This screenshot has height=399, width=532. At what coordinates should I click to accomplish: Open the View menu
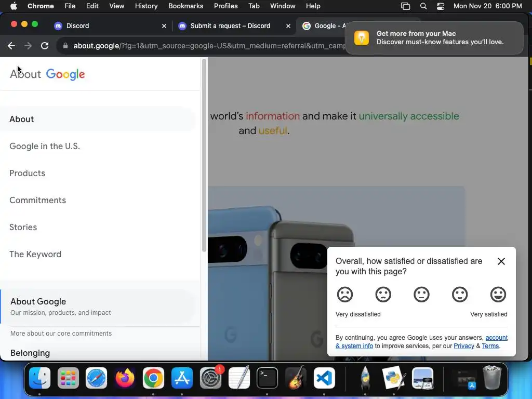click(x=116, y=6)
